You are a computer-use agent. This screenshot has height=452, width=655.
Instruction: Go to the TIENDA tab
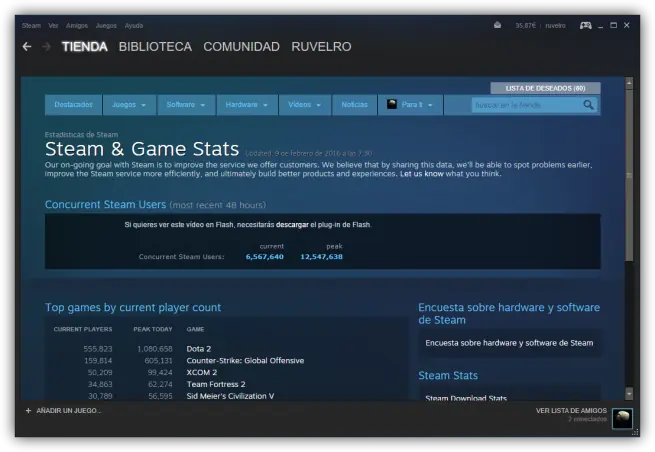coord(85,46)
